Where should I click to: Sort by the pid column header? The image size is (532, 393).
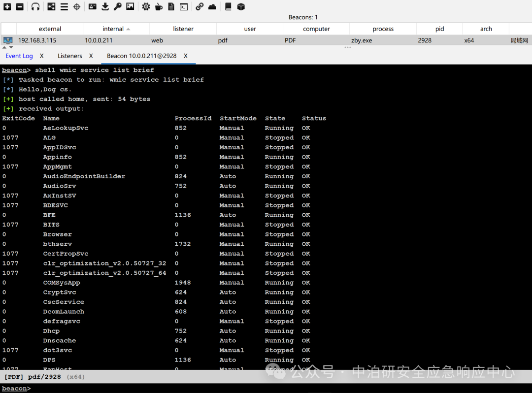point(440,29)
